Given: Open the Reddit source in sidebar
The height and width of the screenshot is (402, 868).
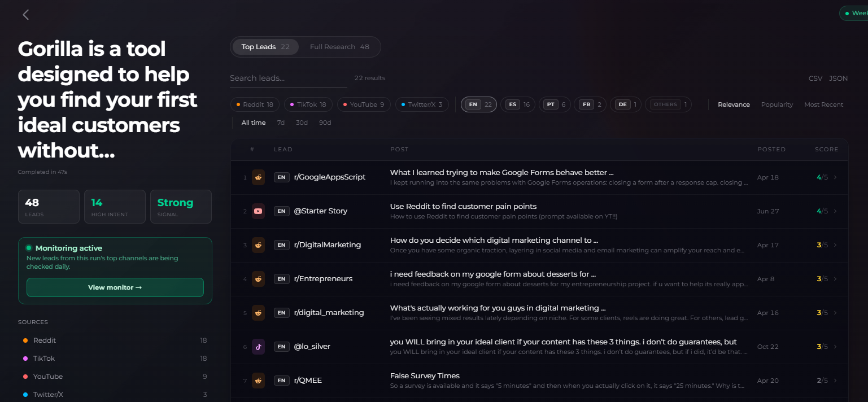Looking at the screenshot, I should (x=115, y=340).
